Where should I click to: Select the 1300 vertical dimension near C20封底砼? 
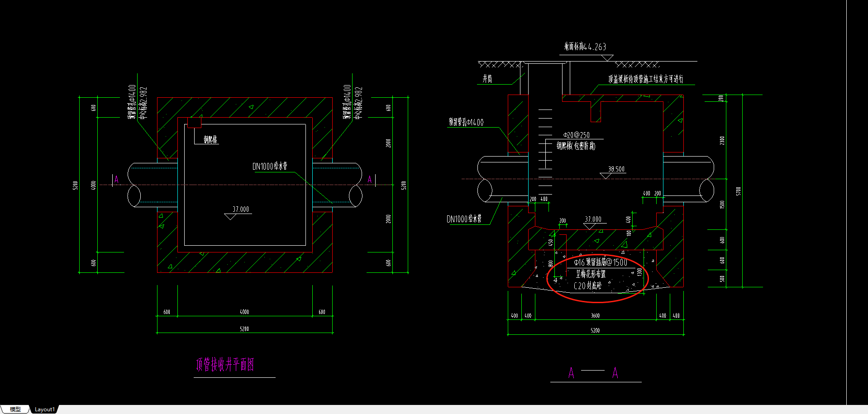(639, 272)
